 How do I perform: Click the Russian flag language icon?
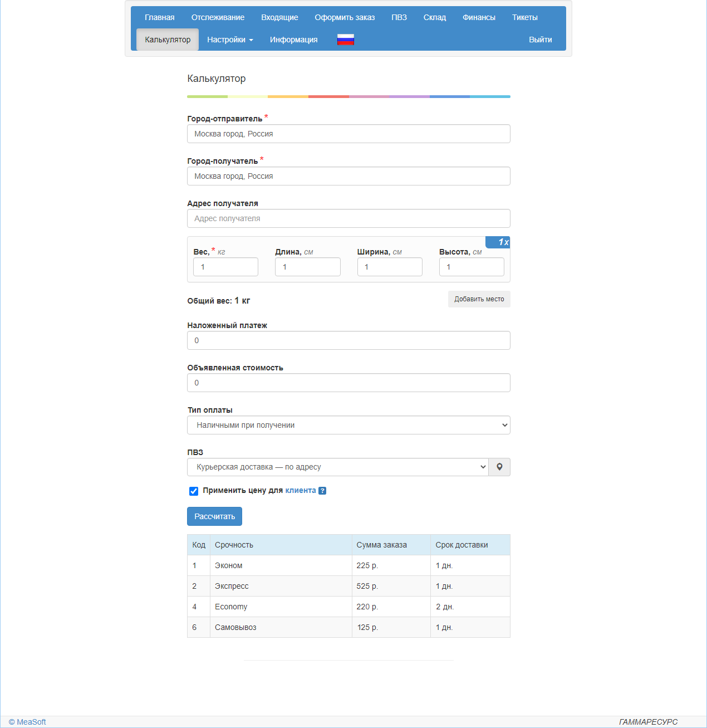tap(346, 40)
